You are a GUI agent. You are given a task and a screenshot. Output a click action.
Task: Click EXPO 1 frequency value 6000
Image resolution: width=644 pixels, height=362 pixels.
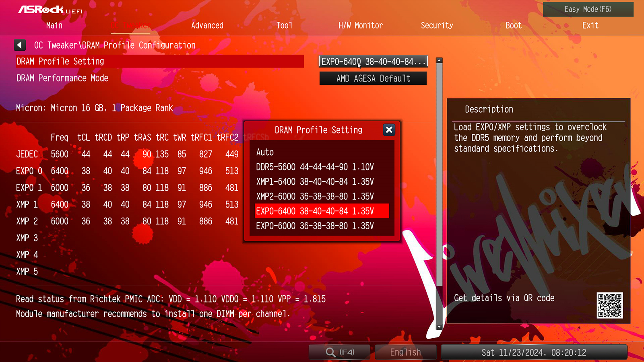pyautogui.click(x=60, y=188)
